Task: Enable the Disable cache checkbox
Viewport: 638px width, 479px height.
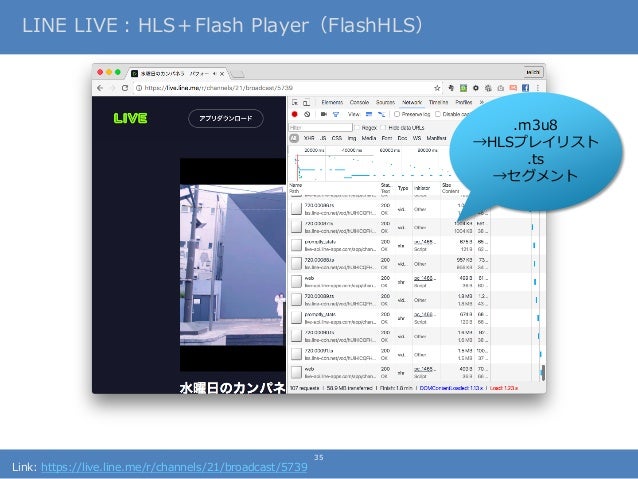Action: pos(438,114)
